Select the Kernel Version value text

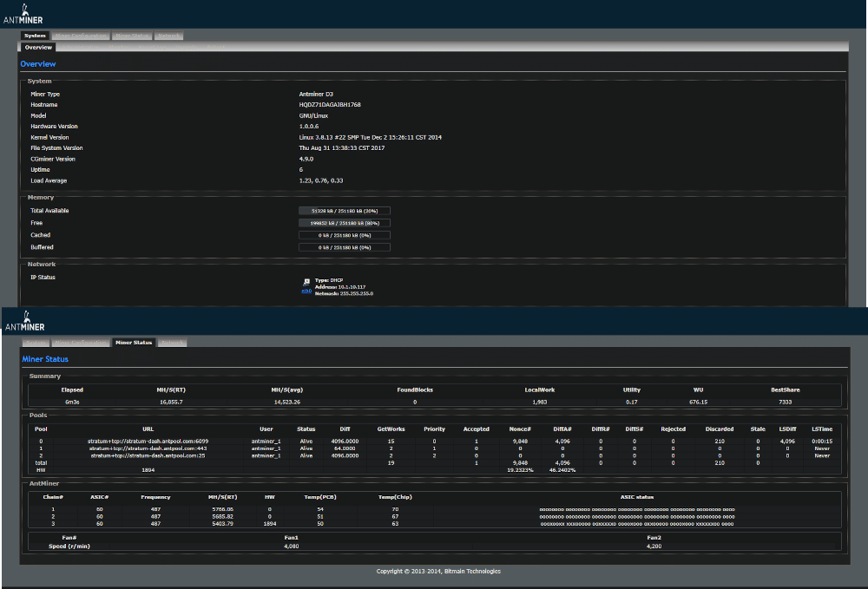(x=371, y=137)
